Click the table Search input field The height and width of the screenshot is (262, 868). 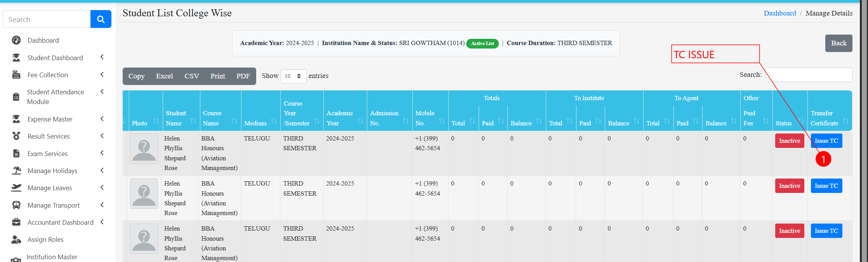(808, 75)
